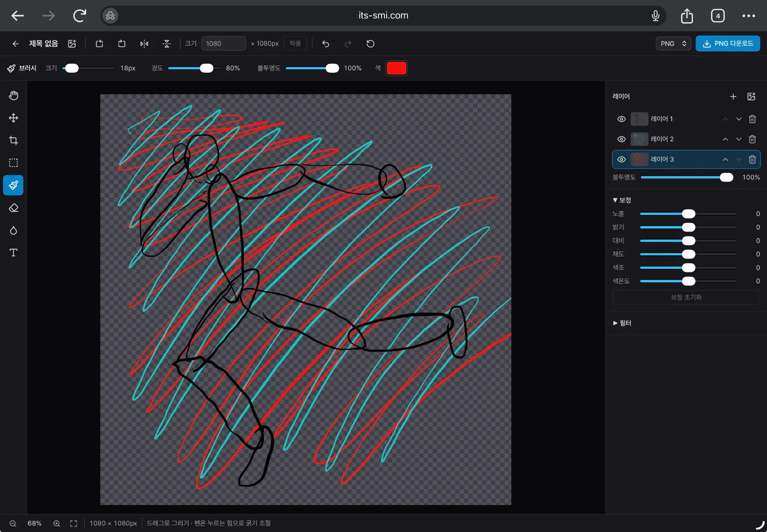Move 레이어 1 down with chevron

[x=739, y=119]
